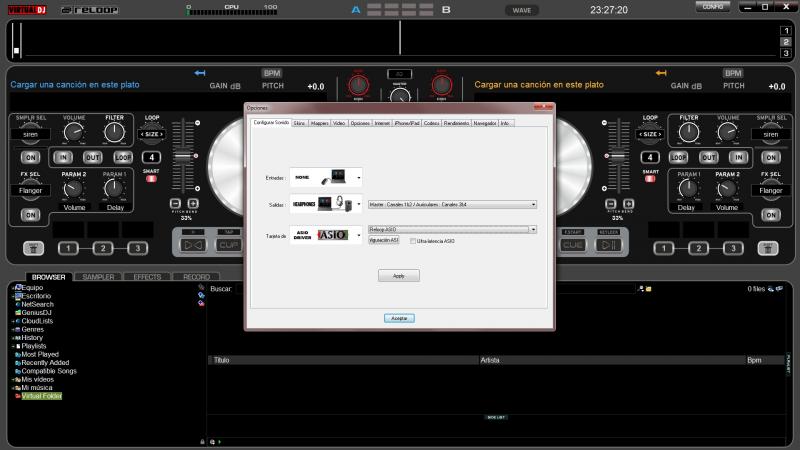Toggle right deck sampler ON button

(x=771, y=157)
